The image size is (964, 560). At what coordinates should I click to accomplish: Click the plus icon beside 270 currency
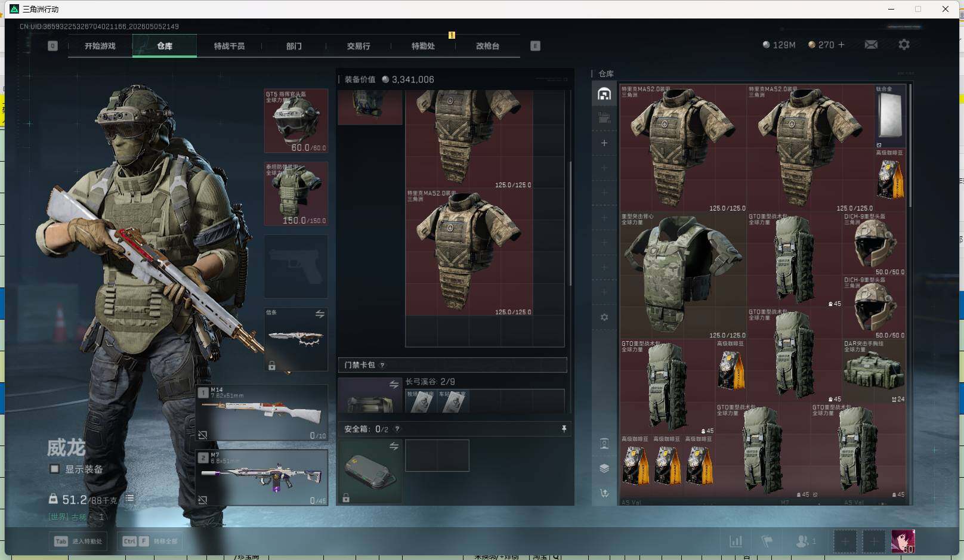coord(841,45)
